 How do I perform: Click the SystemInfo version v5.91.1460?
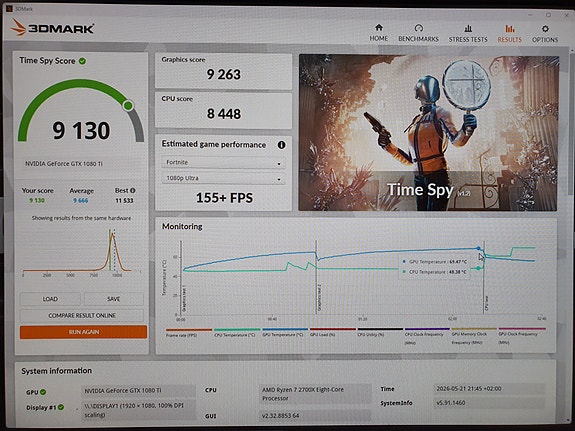[488, 403]
